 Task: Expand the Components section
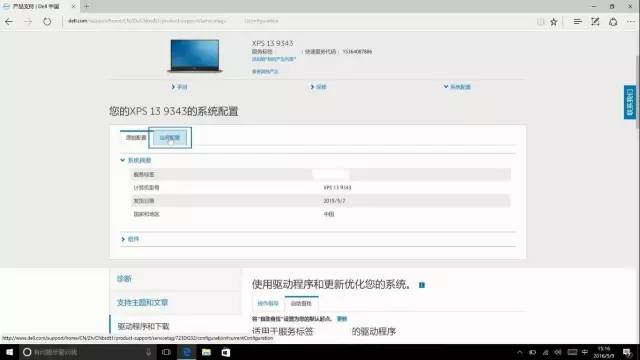tap(130, 239)
